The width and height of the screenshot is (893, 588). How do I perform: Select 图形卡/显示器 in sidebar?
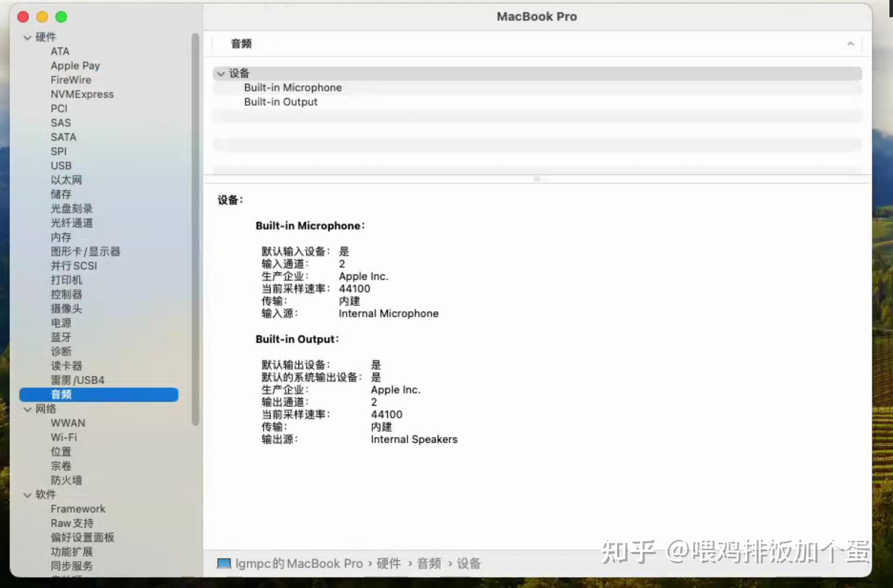click(85, 251)
